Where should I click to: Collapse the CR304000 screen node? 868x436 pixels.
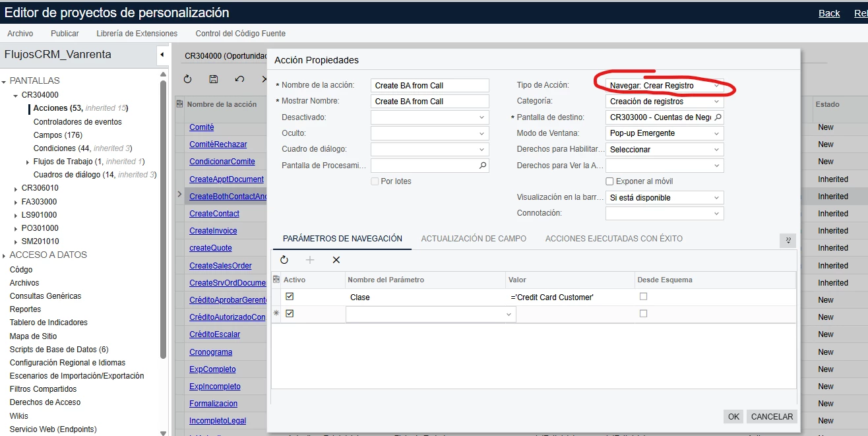coord(16,96)
